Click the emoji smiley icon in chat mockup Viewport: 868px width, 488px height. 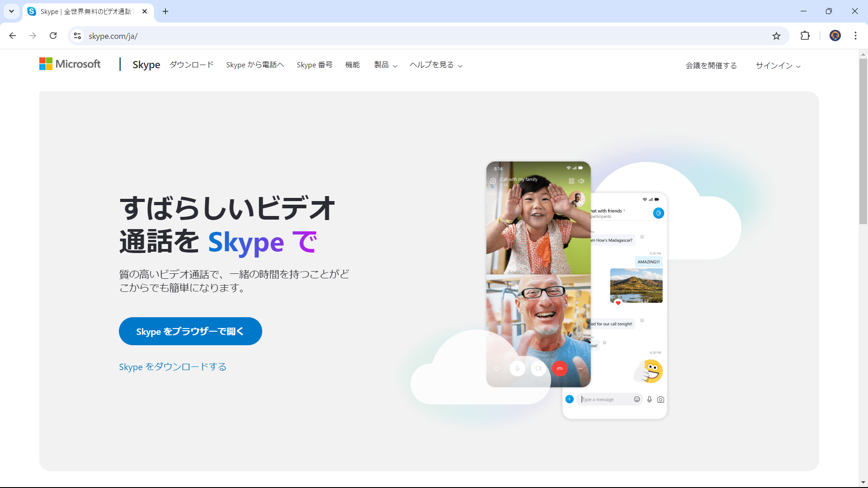(x=637, y=399)
